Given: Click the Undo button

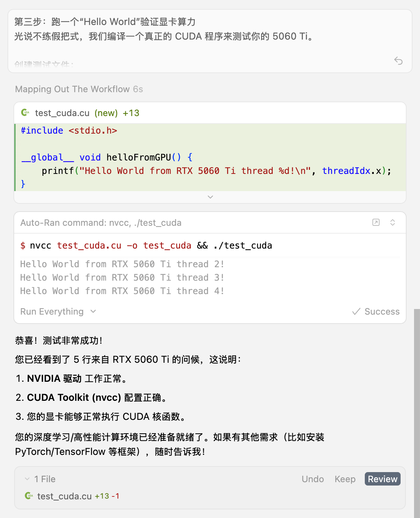Looking at the screenshot, I should tap(313, 479).
